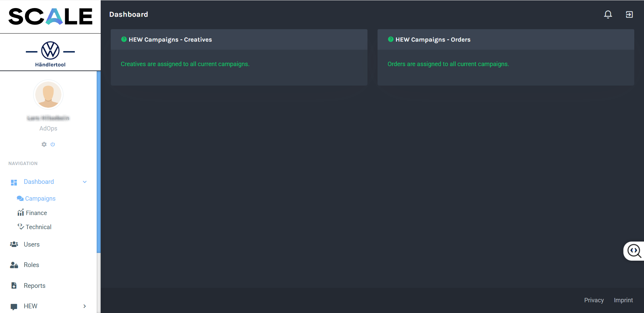The width and height of the screenshot is (644, 313).
Task: Click the sidebar vertical scrollbar
Action: tap(99, 161)
